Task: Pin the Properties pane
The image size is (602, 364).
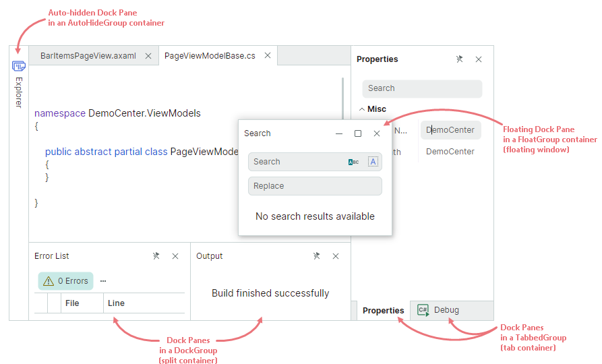Action: (459, 59)
